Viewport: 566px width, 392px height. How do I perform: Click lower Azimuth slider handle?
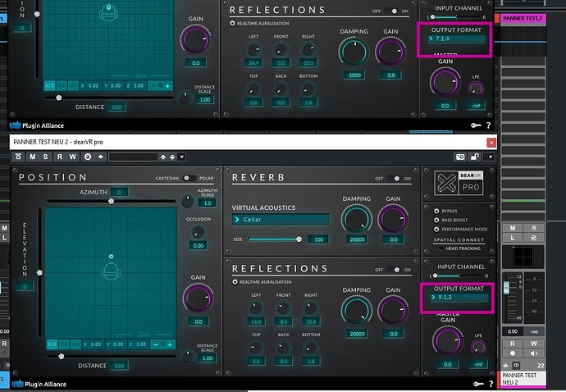click(112, 201)
